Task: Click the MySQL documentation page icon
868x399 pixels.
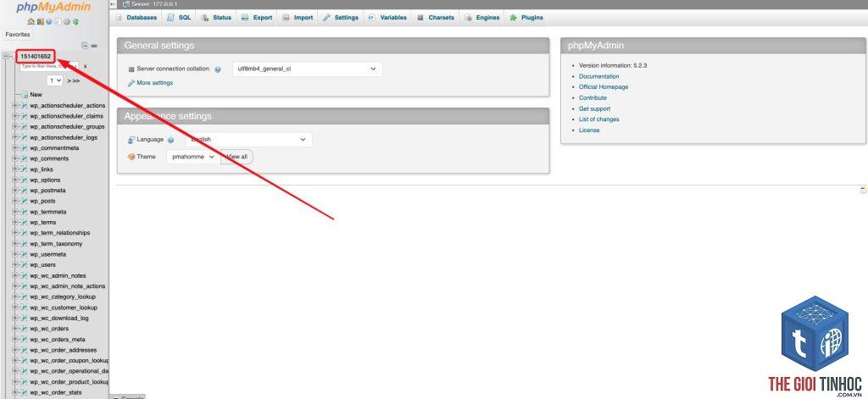Action: coord(58,21)
